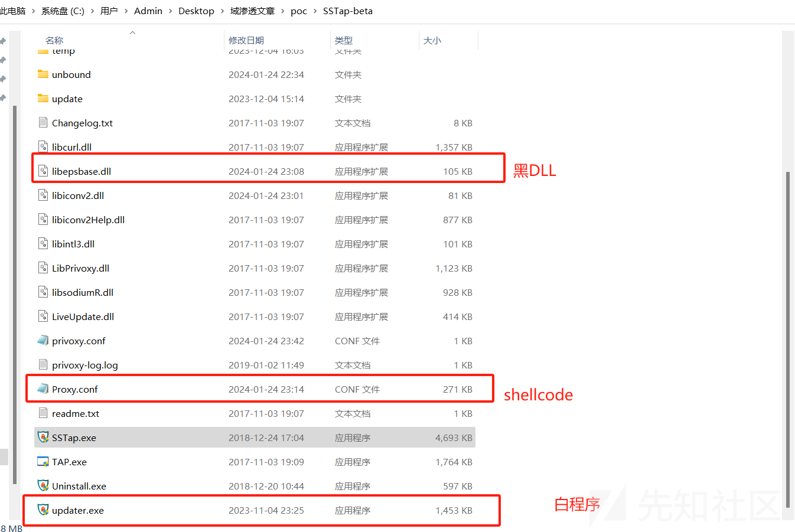Click the SSTap.exe shield icon
The width and height of the screenshot is (795, 532).
43,438
